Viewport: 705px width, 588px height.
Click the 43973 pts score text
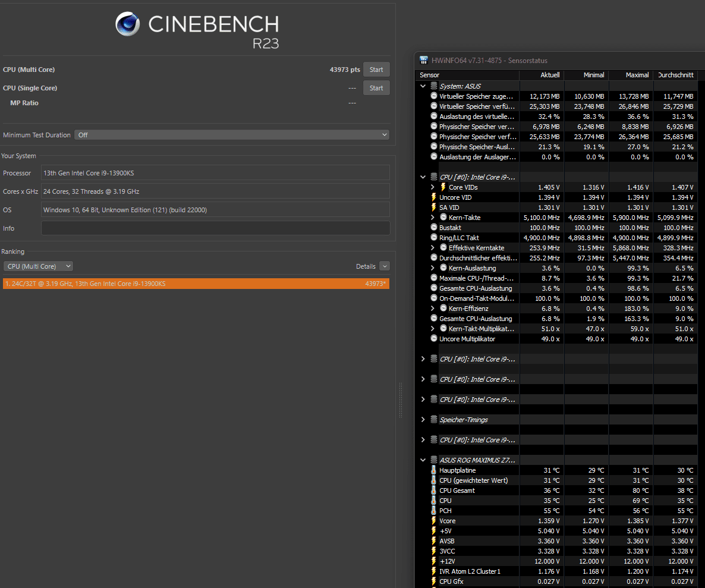coord(345,70)
